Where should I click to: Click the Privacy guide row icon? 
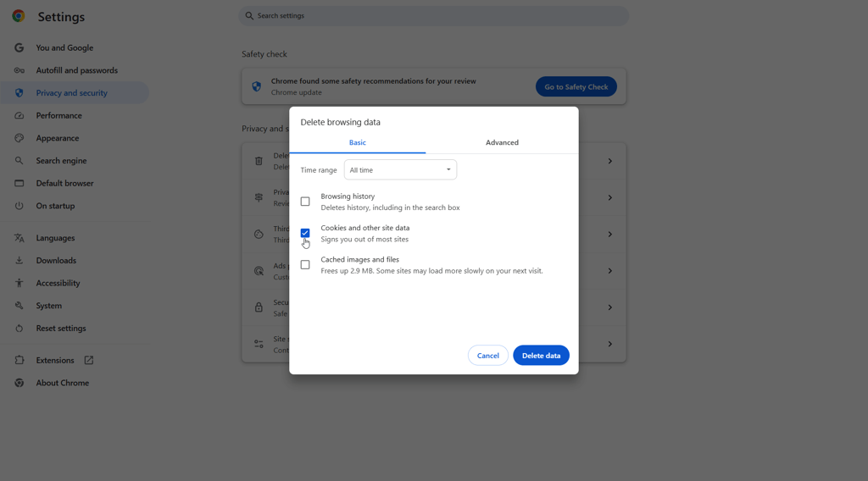coord(259,197)
